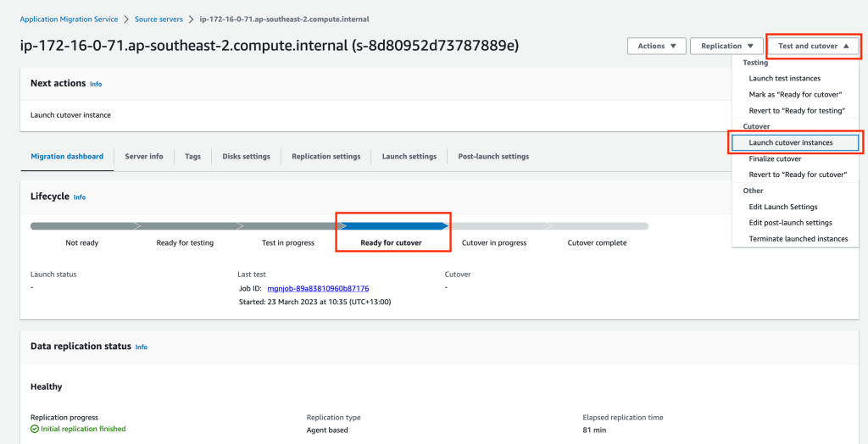Image resolution: width=868 pixels, height=444 pixels.
Task: Open the Actions dropdown
Action: click(656, 46)
